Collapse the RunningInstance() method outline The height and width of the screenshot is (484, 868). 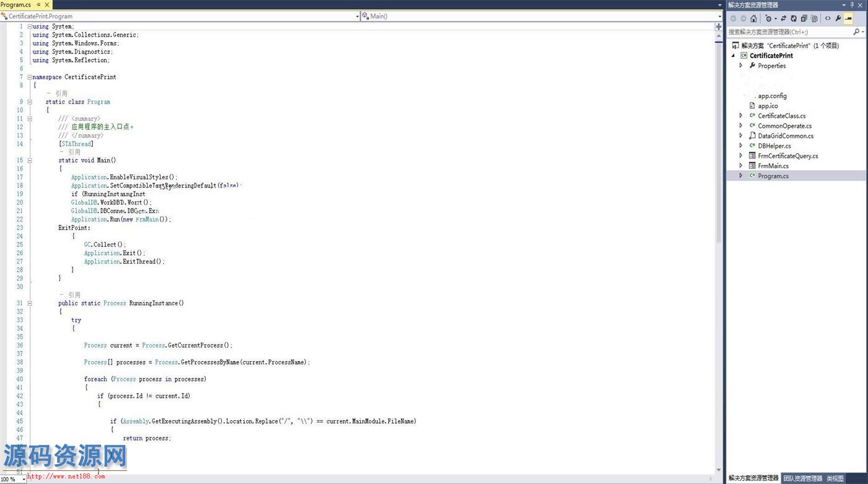(29, 303)
